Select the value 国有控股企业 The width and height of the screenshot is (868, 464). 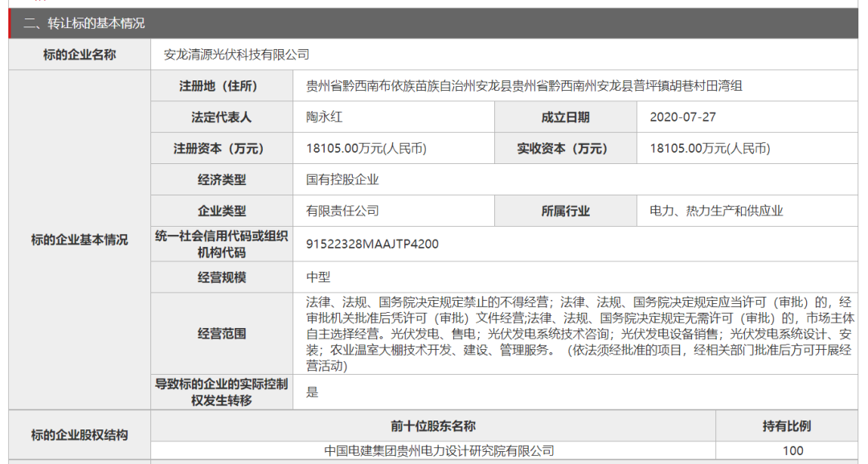[342, 180]
